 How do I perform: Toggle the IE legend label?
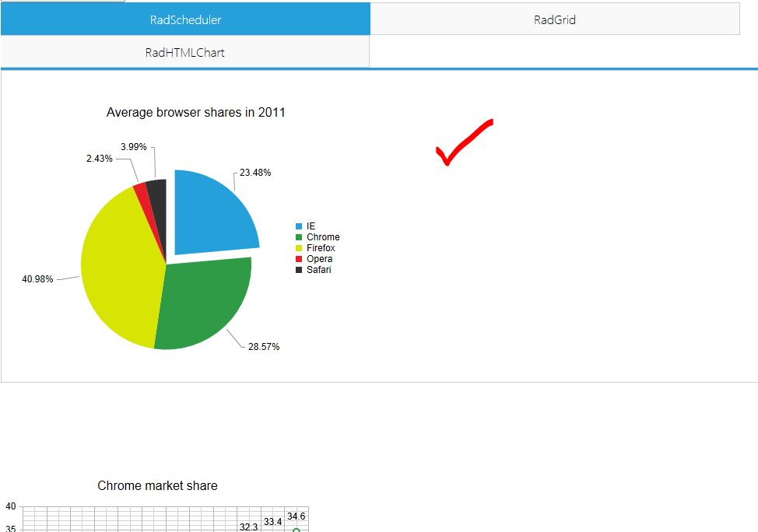point(311,226)
